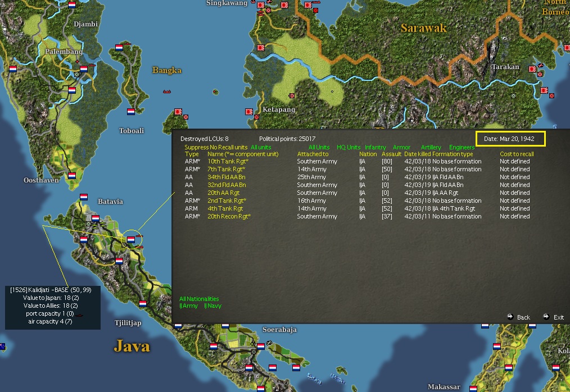
Task: Click Back button text
Action: (x=523, y=317)
